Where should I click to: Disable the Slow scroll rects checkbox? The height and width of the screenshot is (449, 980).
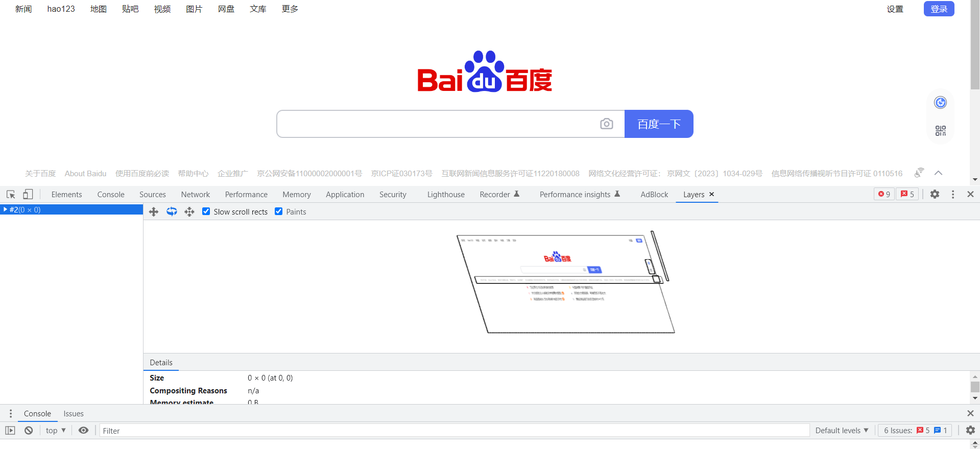click(x=206, y=211)
